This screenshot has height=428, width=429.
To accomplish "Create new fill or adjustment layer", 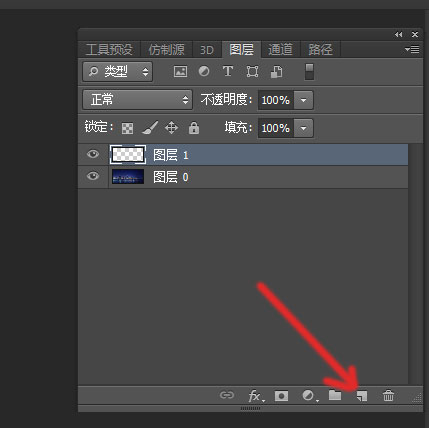I will point(309,396).
